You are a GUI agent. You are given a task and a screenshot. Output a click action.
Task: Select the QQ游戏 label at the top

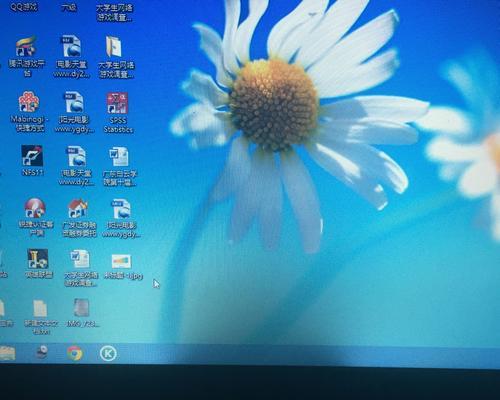pyautogui.click(x=24, y=7)
